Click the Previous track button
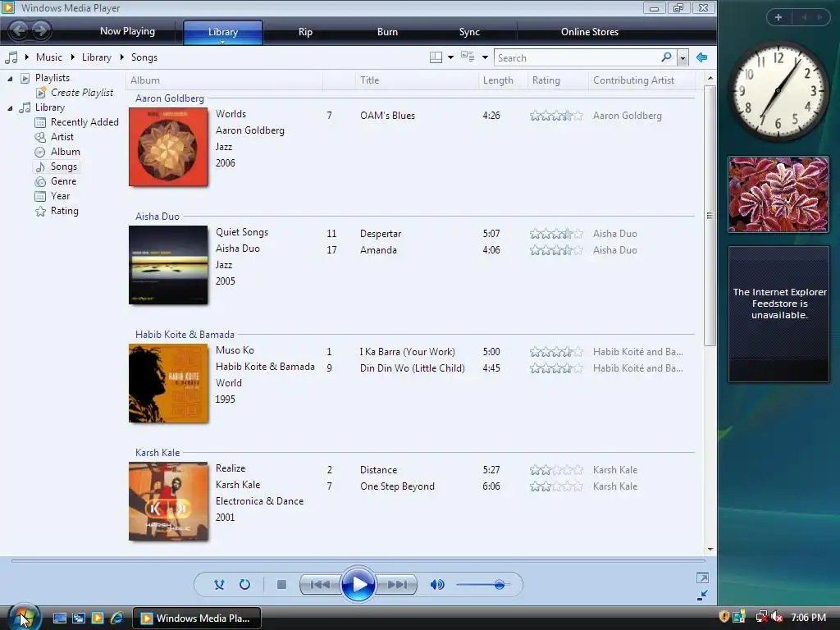 click(x=321, y=584)
